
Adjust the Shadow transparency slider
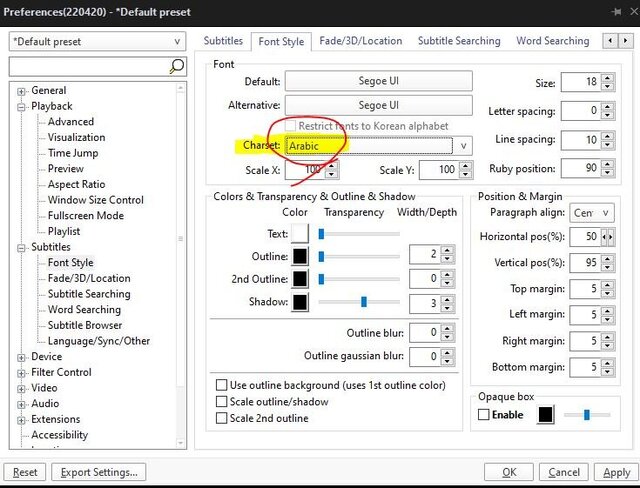364,301
